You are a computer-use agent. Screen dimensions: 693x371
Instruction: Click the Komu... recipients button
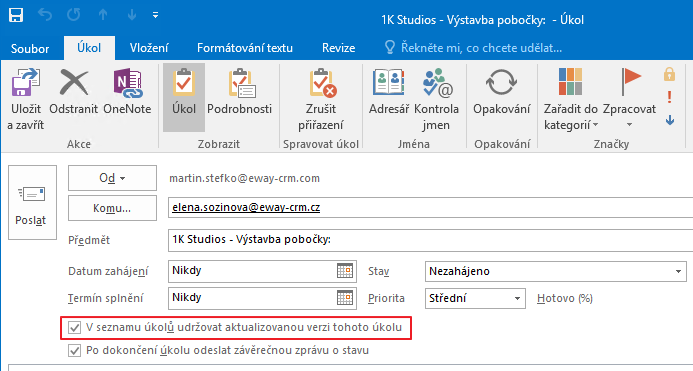click(x=112, y=208)
